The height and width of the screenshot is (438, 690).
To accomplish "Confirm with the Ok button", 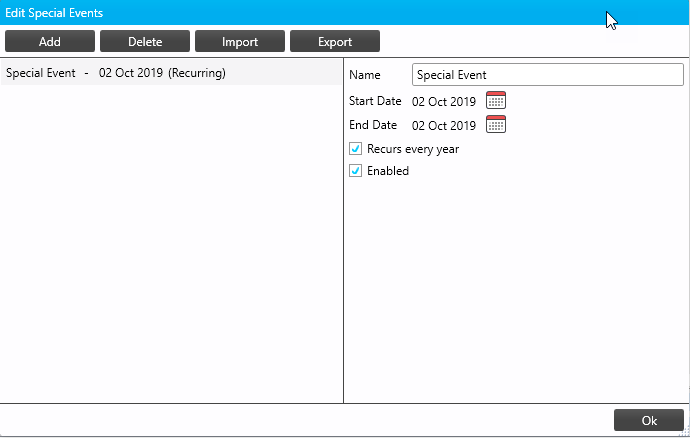I will (649, 420).
